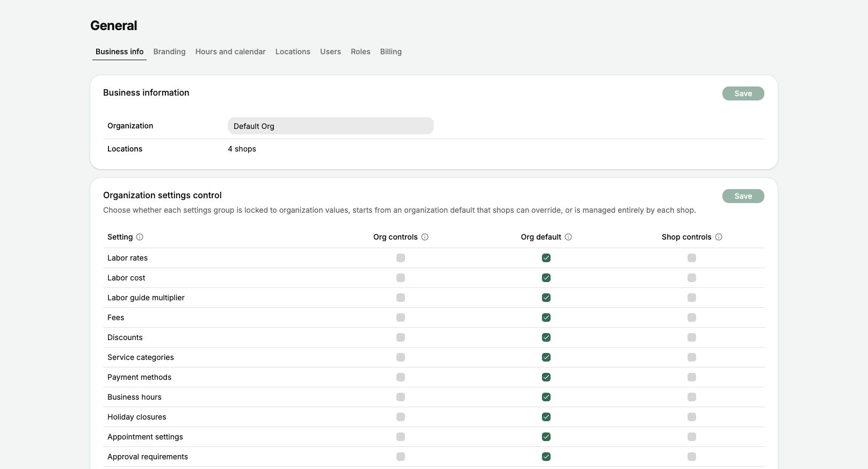
Task: Uncheck Org default for Fees
Action: click(546, 318)
